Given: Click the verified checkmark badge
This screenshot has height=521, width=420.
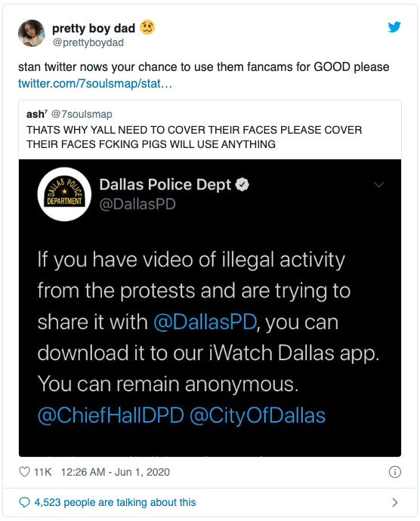Looking at the screenshot, I should [242, 185].
